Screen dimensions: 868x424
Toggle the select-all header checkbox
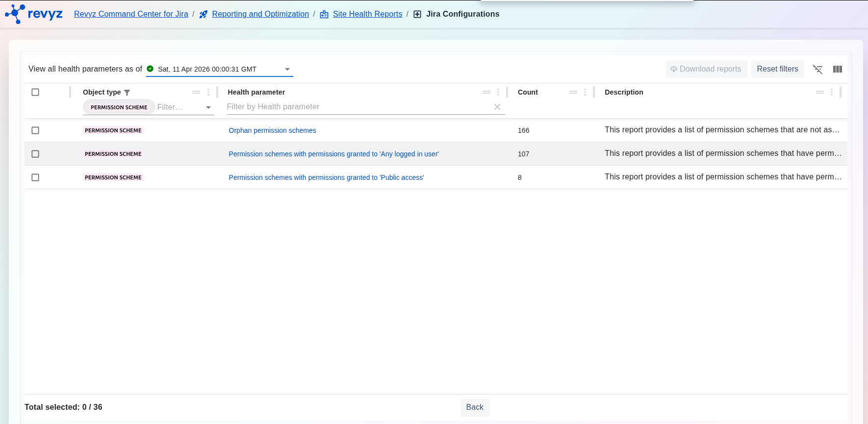(x=35, y=92)
